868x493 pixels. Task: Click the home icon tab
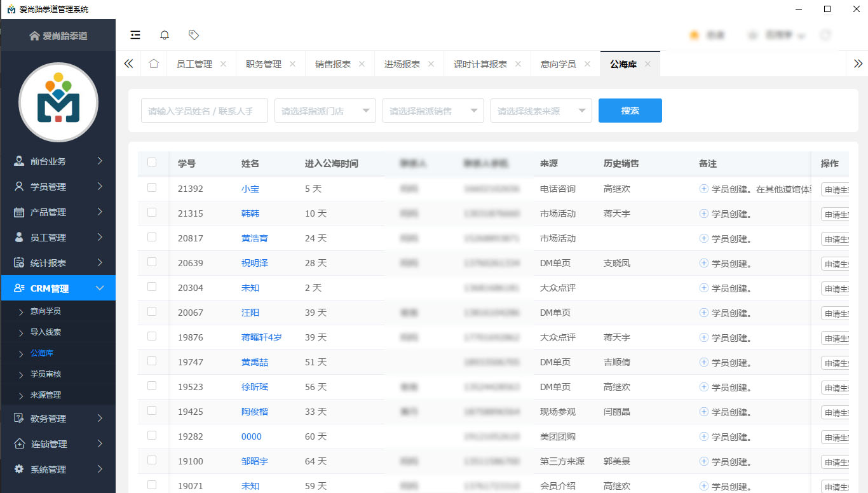coord(153,64)
